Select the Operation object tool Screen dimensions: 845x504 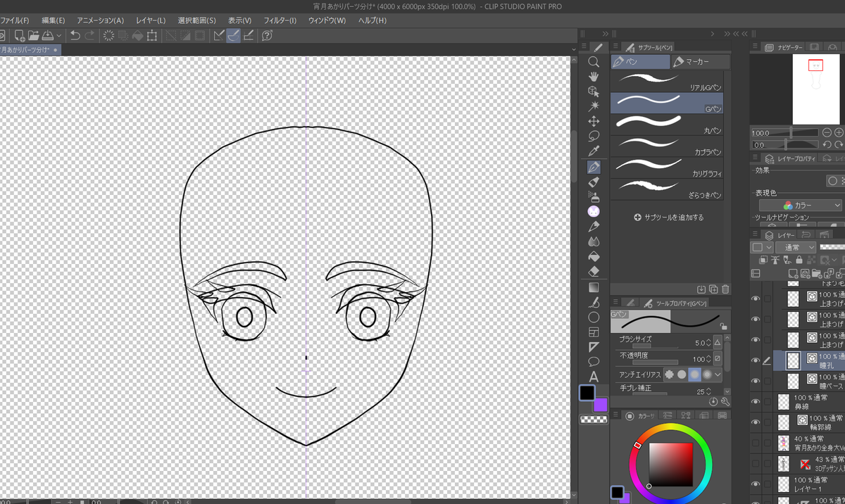coord(594,92)
